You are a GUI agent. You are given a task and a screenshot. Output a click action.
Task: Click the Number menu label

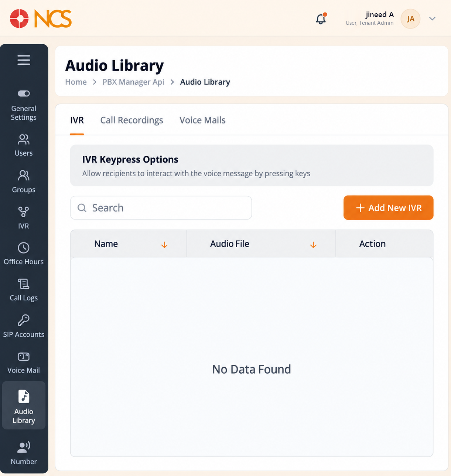point(24,462)
